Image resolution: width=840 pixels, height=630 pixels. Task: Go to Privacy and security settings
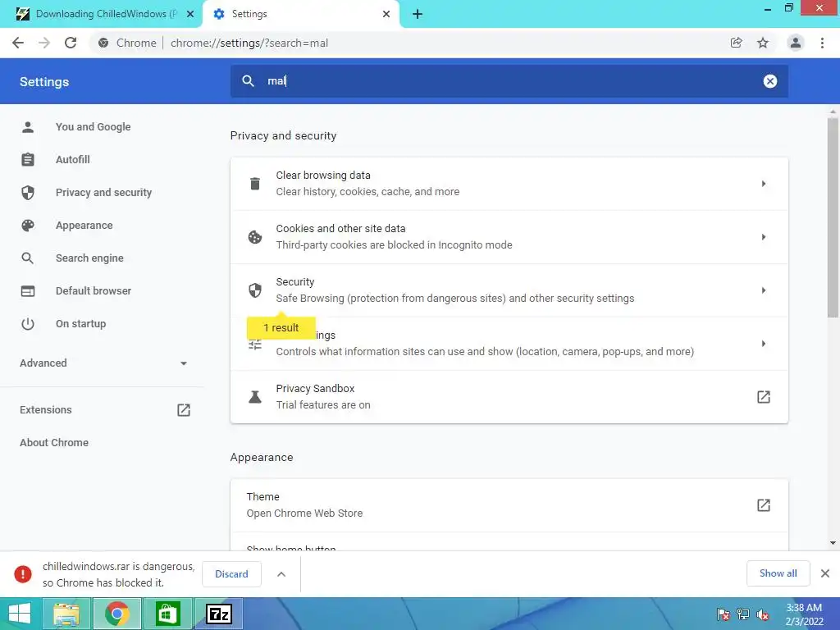click(x=103, y=192)
